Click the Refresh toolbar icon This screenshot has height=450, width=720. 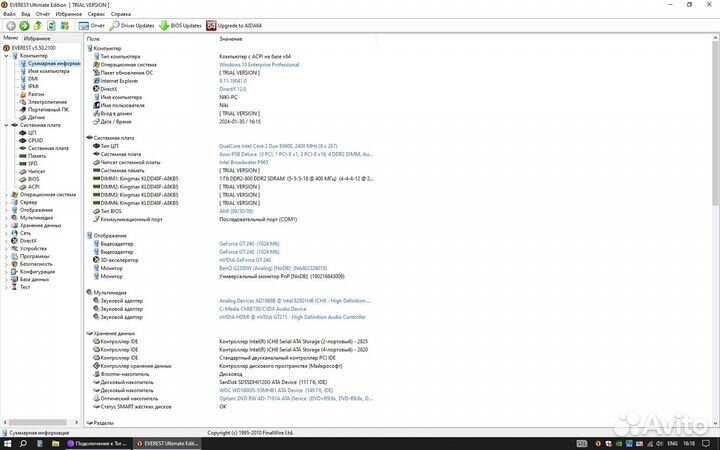click(x=51, y=26)
